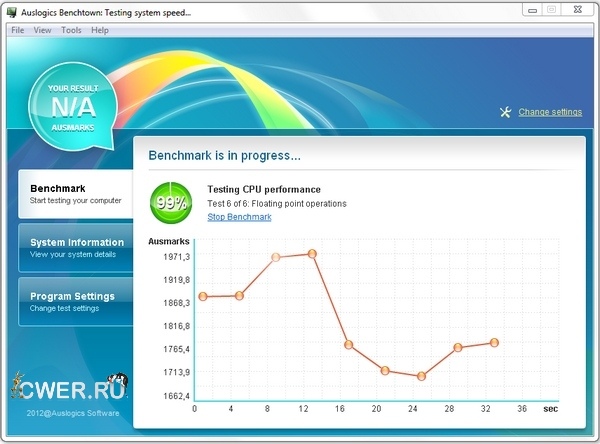This screenshot has height=444, width=600.
Task: Open the Help menu
Action: (100, 30)
